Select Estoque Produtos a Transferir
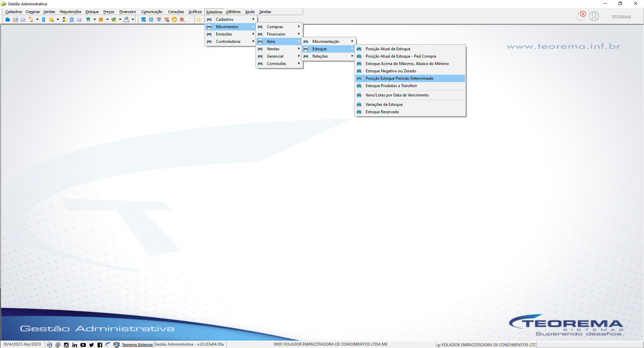 tap(410, 86)
